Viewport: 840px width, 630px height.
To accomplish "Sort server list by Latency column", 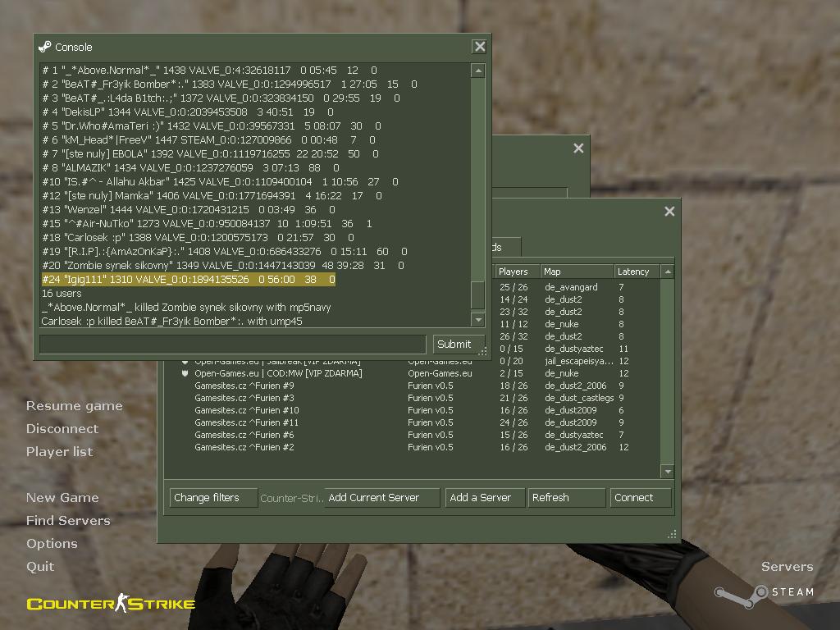I will pyautogui.click(x=637, y=272).
